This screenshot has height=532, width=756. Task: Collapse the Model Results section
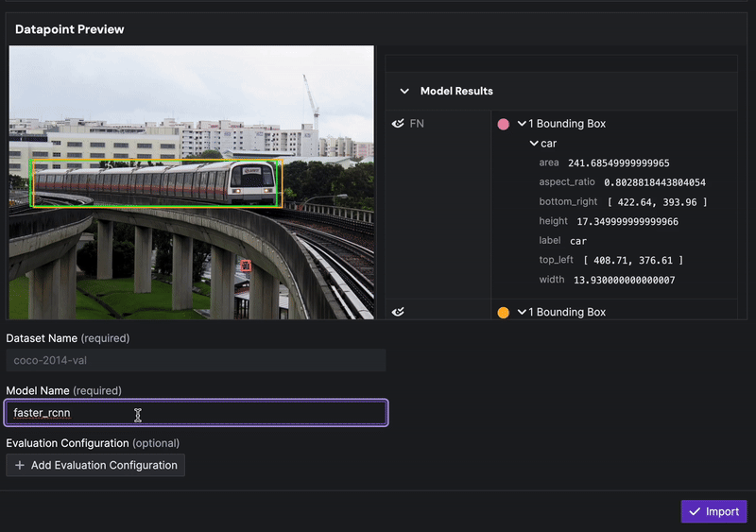pos(404,92)
